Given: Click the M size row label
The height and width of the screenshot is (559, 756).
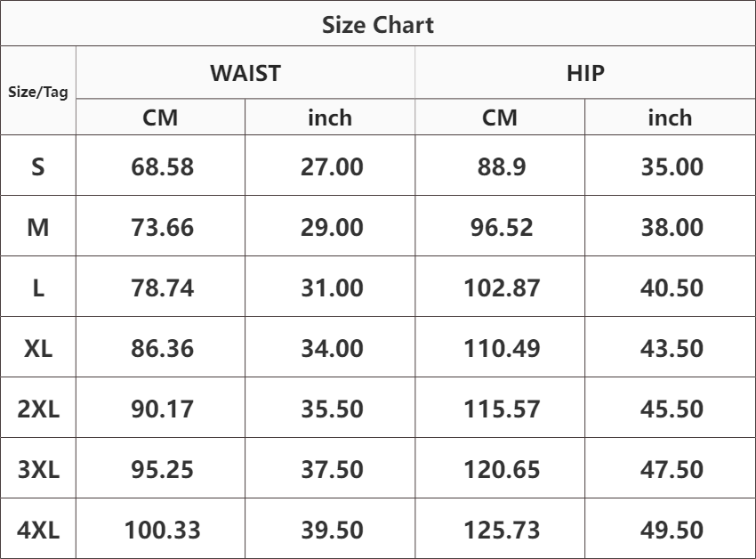Looking at the screenshot, I should [x=38, y=227].
